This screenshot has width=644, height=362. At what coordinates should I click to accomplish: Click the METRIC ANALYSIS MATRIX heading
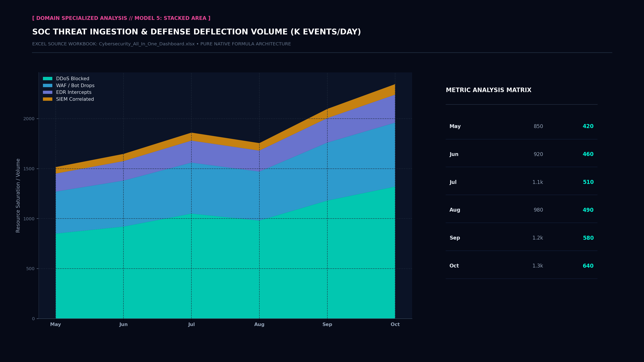point(489,90)
